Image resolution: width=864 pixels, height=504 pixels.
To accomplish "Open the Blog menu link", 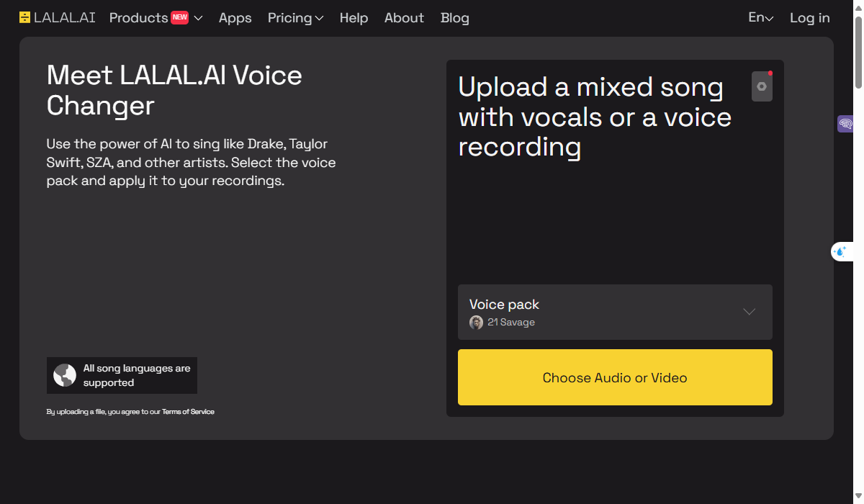I will click(x=455, y=18).
